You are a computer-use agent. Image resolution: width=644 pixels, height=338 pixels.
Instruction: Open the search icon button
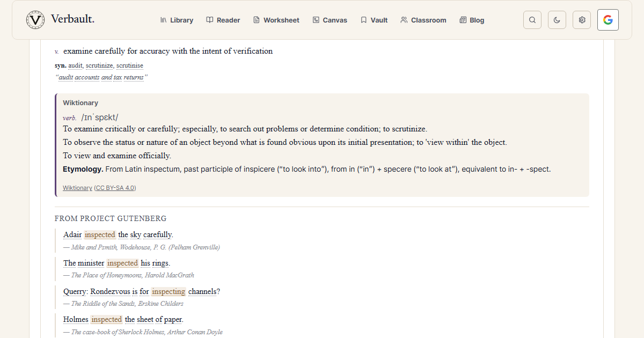[x=532, y=20]
